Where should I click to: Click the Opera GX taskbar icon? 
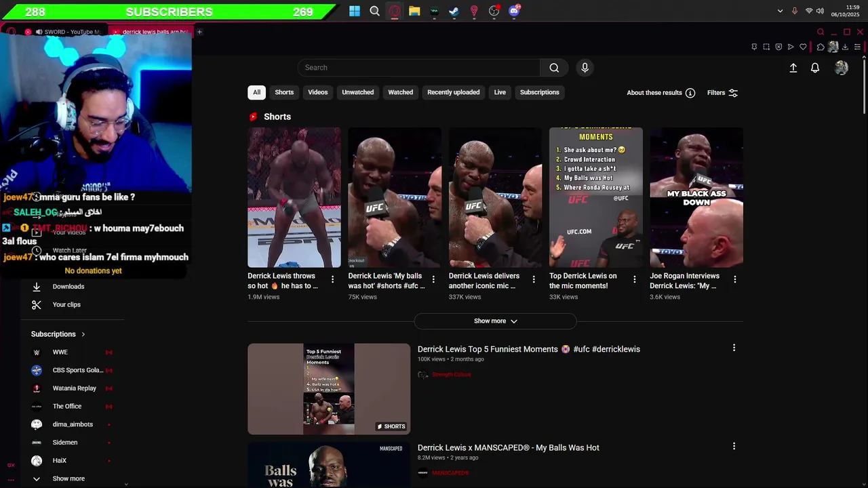pos(395,11)
